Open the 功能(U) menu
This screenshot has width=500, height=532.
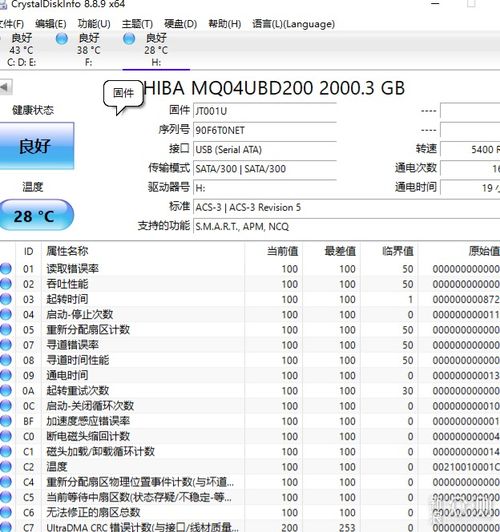(x=94, y=24)
